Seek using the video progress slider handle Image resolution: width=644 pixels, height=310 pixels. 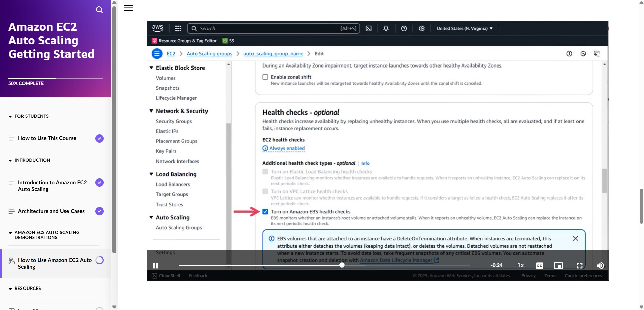pos(342,265)
